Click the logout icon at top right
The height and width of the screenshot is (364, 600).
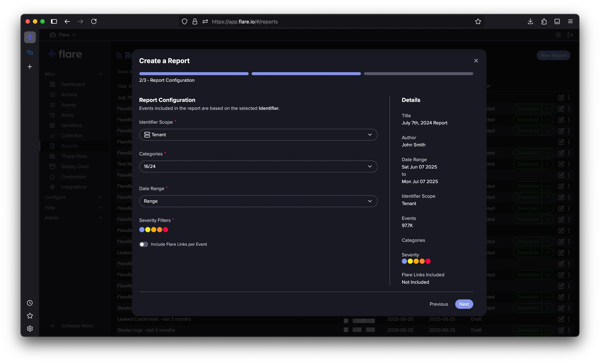(x=570, y=35)
